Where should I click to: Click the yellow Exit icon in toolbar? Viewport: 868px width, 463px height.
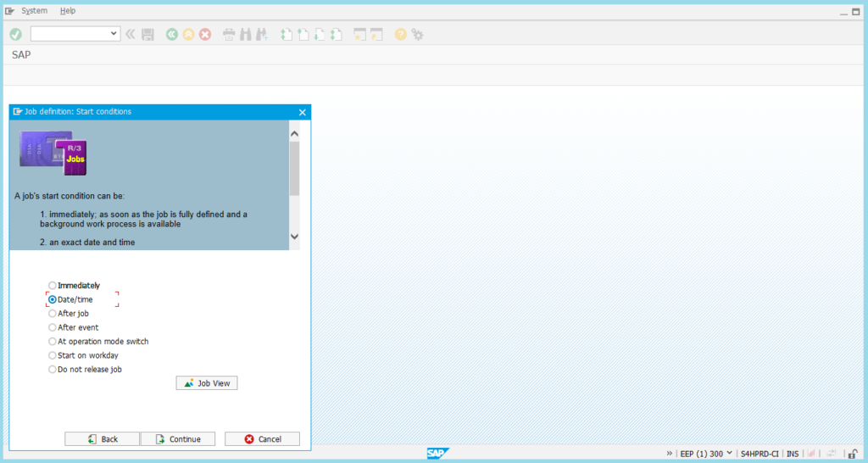[188, 34]
